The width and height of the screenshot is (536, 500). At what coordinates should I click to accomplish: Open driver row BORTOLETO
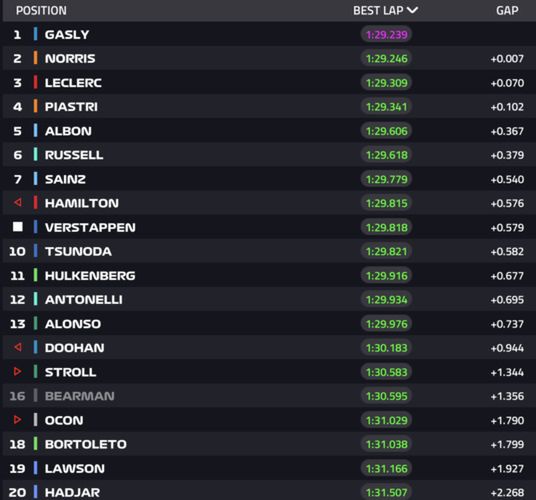tap(269, 444)
